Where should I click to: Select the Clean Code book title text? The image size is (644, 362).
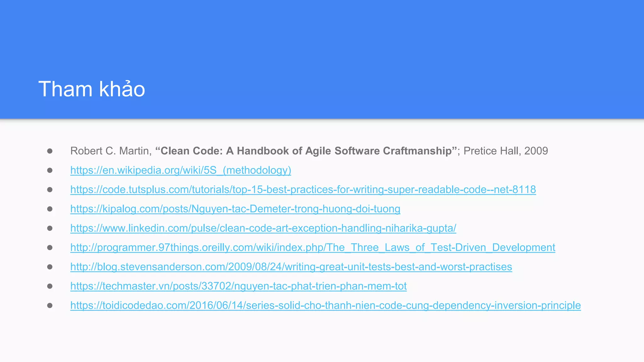[x=306, y=151]
